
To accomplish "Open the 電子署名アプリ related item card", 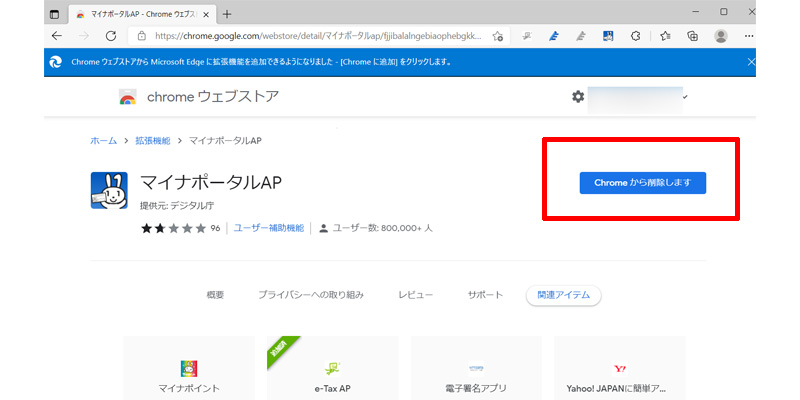I will (x=477, y=368).
